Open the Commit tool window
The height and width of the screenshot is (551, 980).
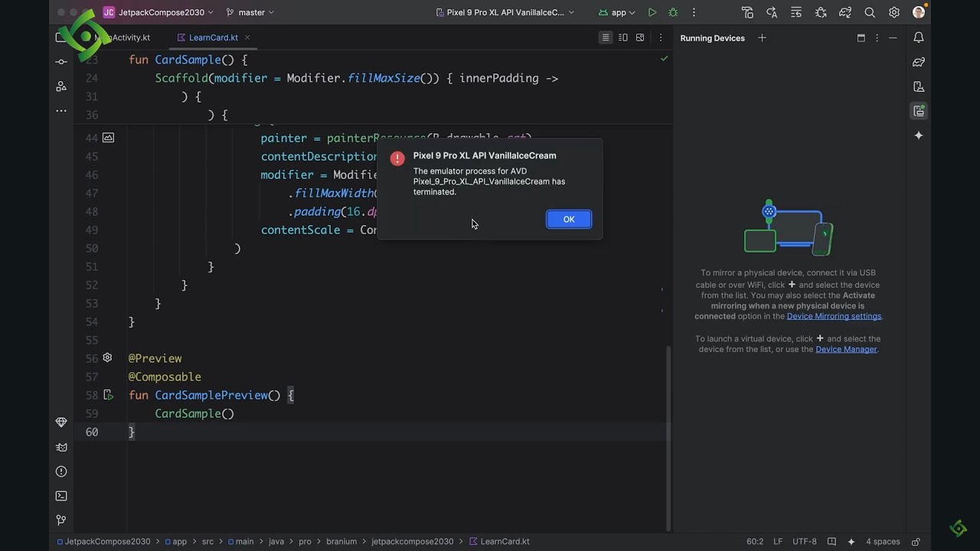(61, 62)
